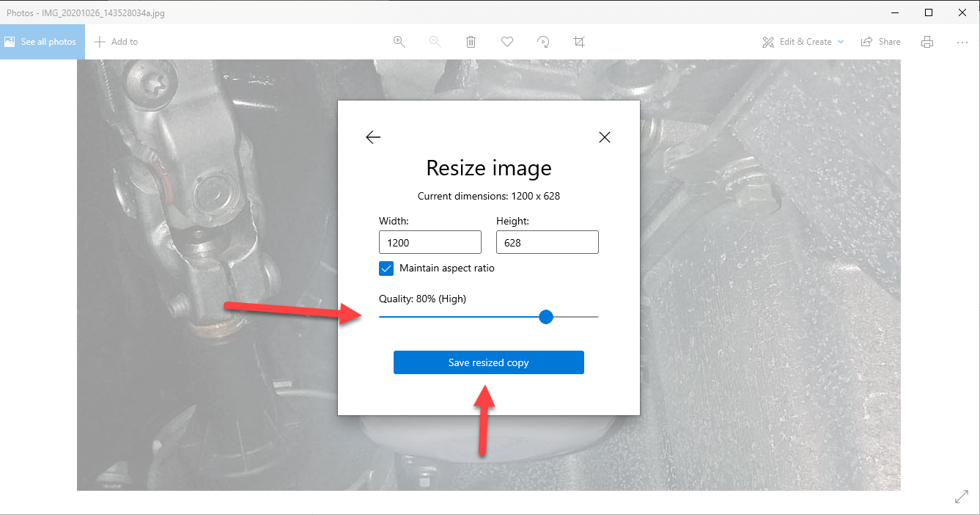Screen dimensions: 980x515
Task: Uncheck Maintain aspect ratio checkbox
Action: [386, 269]
